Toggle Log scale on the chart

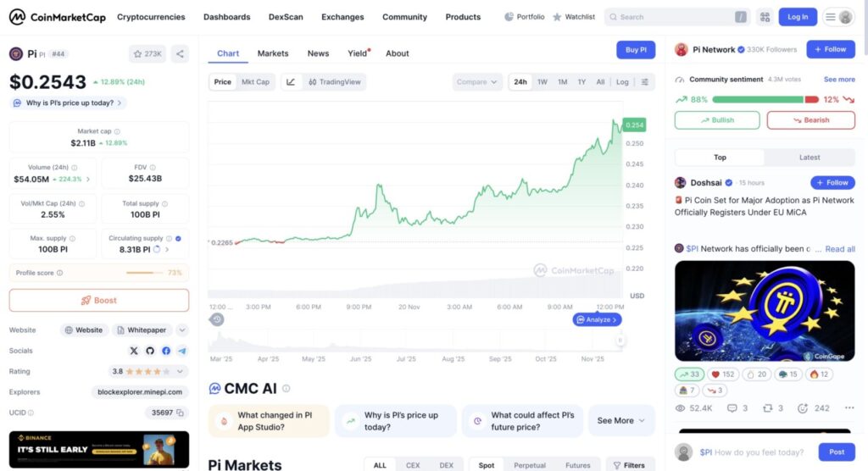tap(622, 82)
